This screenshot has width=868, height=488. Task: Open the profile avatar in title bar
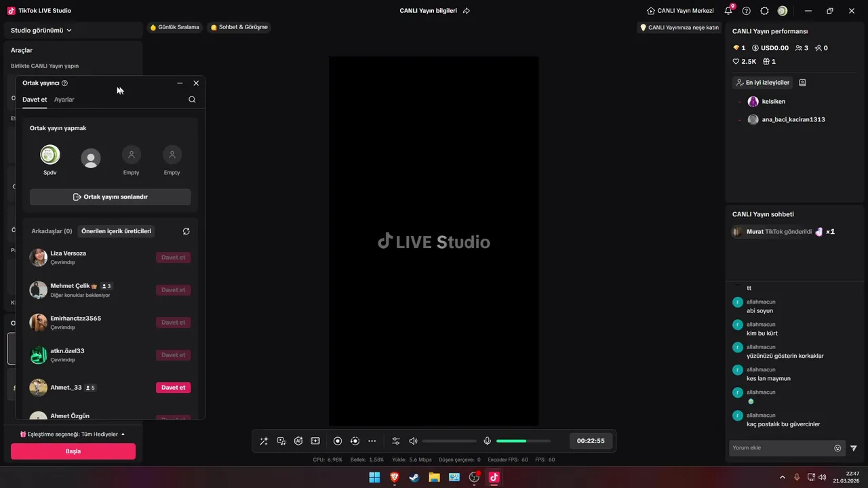[x=783, y=11]
